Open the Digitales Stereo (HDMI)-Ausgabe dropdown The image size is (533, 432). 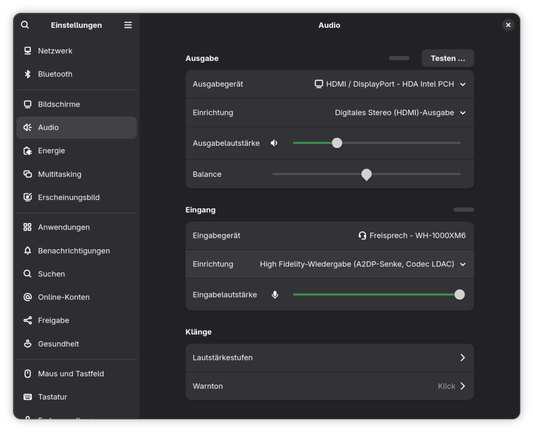400,113
